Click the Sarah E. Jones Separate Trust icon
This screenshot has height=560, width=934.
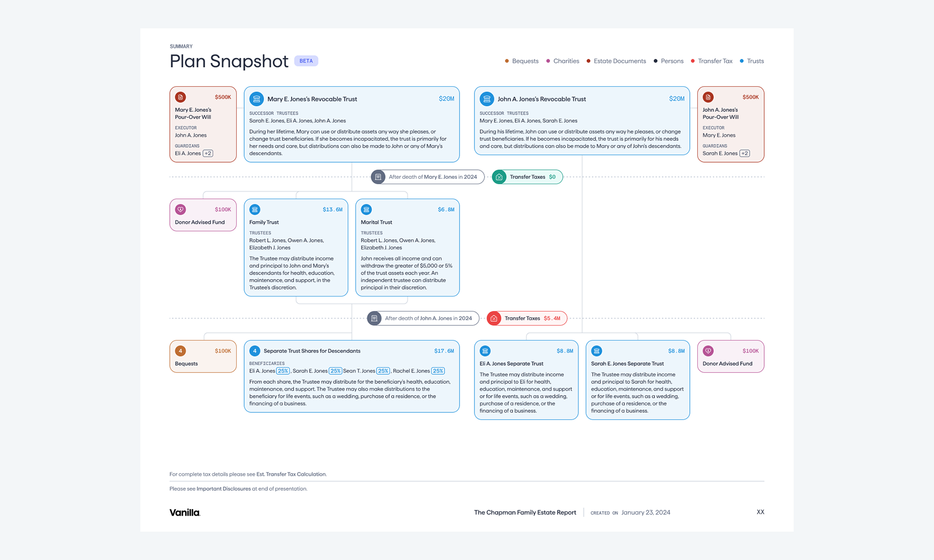(597, 351)
